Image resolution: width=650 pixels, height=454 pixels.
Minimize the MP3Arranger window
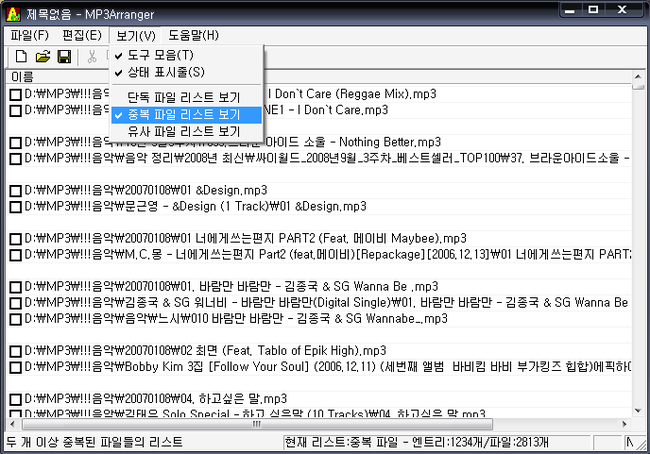click(x=570, y=10)
